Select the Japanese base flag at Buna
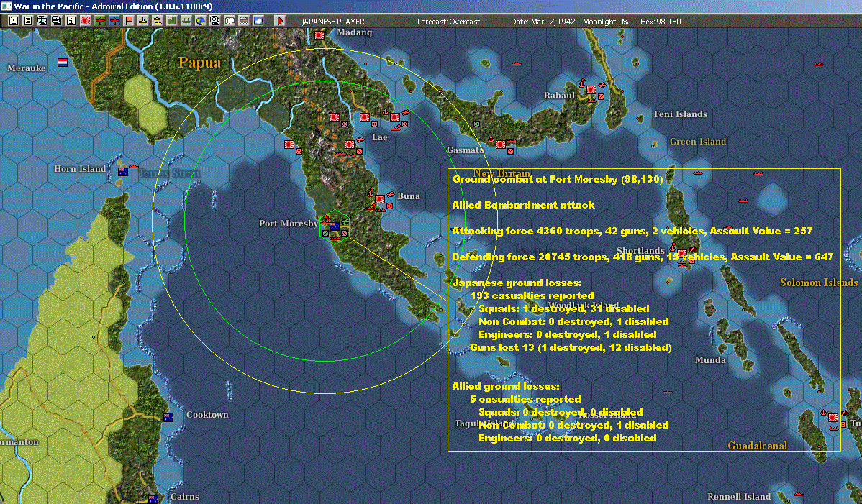The height and width of the screenshot is (504, 862). [380, 198]
